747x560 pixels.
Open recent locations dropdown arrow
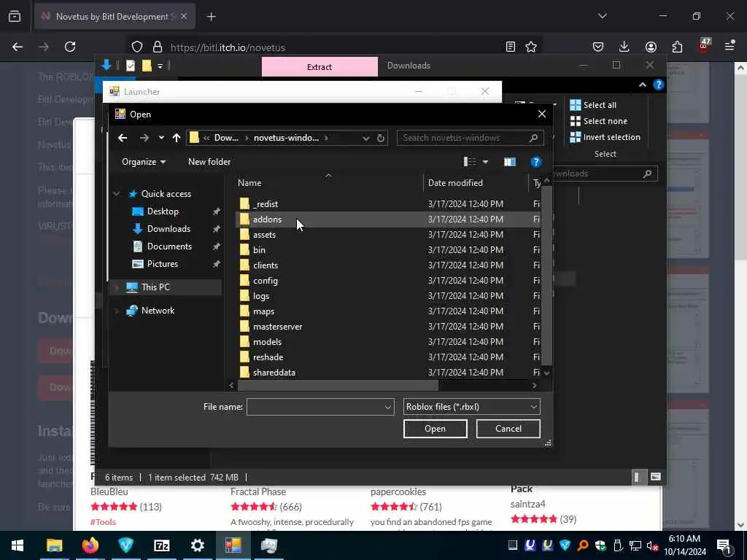[161, 138]
